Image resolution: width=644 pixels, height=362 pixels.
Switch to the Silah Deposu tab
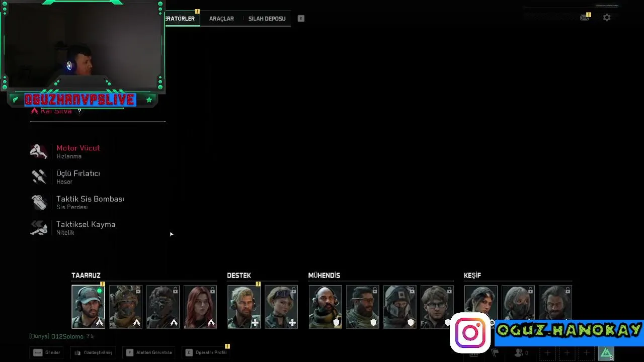click(x=267, y=19)
